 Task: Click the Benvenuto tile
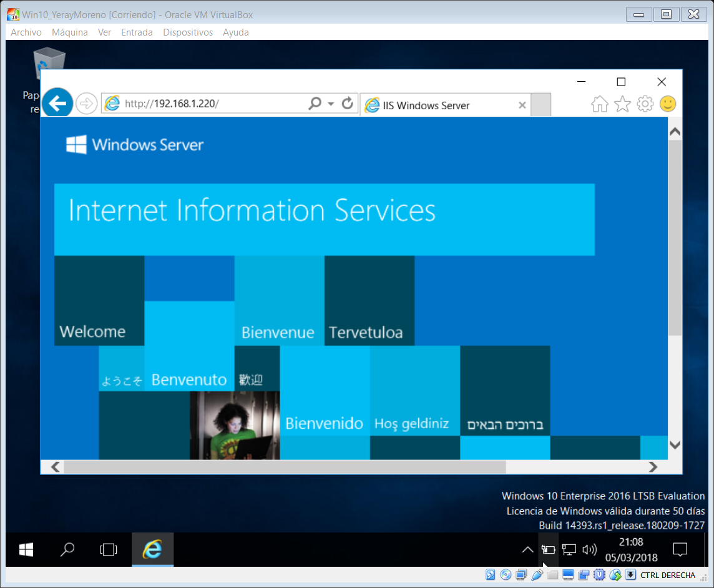coord(189,346)
